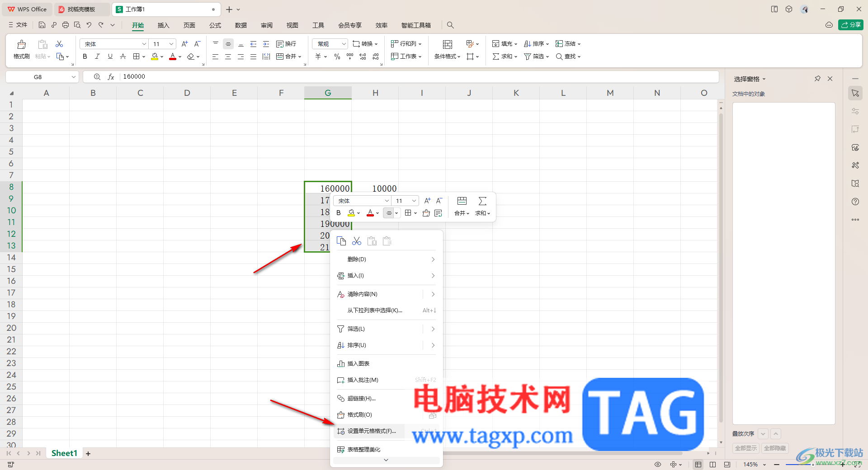
Task: Click the Print icon in quick toolbar
Action: tap(66, 25)
